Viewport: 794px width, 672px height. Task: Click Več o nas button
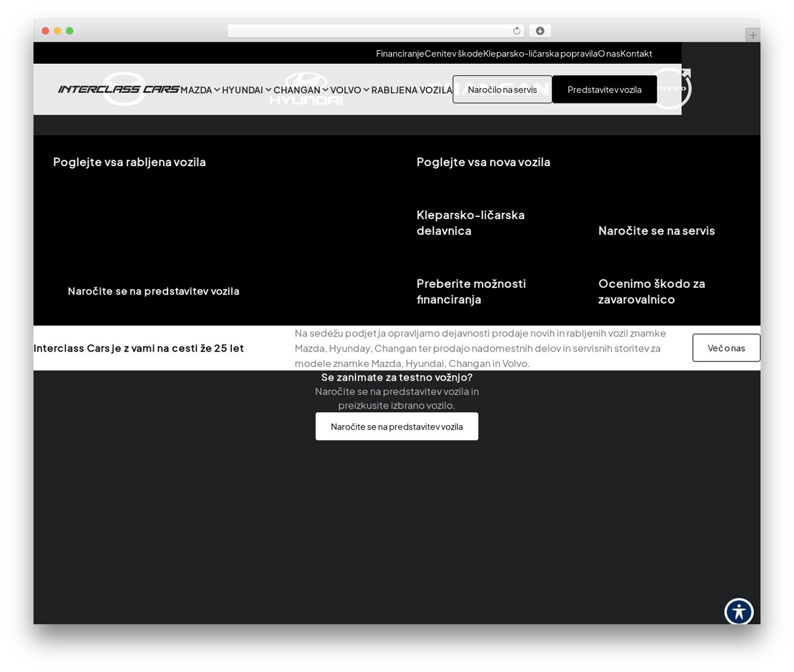tap(726, 348)
